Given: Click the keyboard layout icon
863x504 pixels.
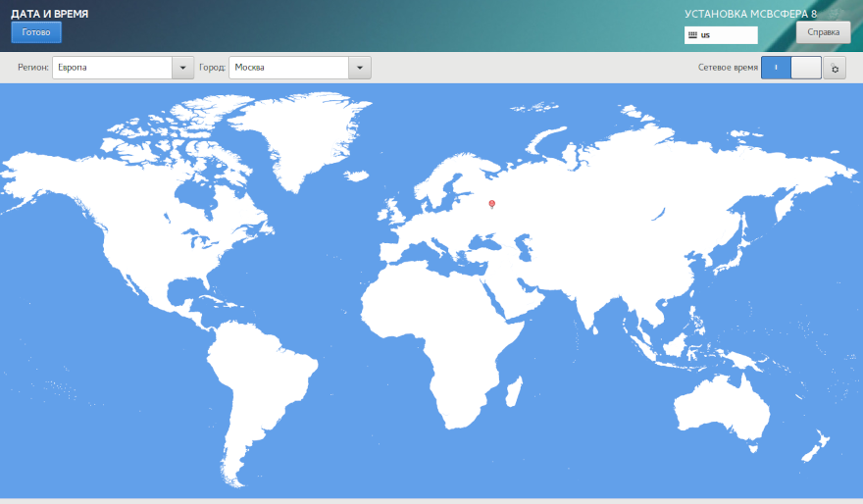Looking at the screenshot, I should [x=693, y=35].
